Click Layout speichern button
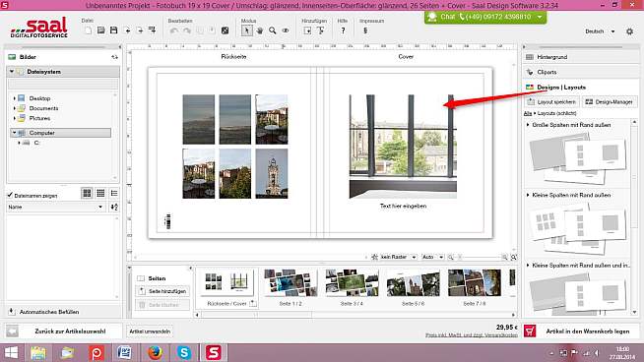This screenshot has width=644, height=362. tap(552, 101)
